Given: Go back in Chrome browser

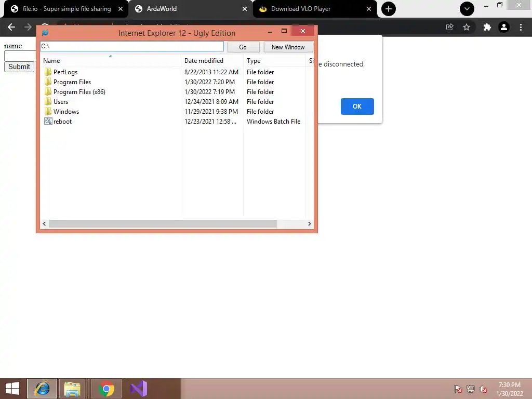Looking at the screenshot, I should (11, 27).
